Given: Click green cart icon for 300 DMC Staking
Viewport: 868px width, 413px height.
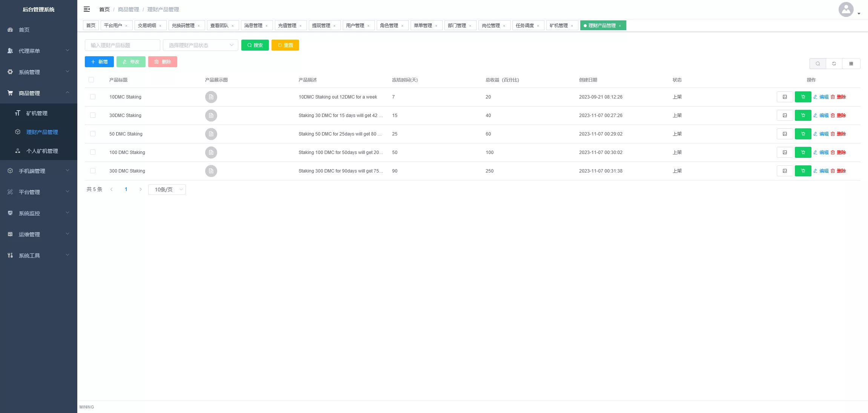Looking at the screenshot, I should (x=803, y=171).
